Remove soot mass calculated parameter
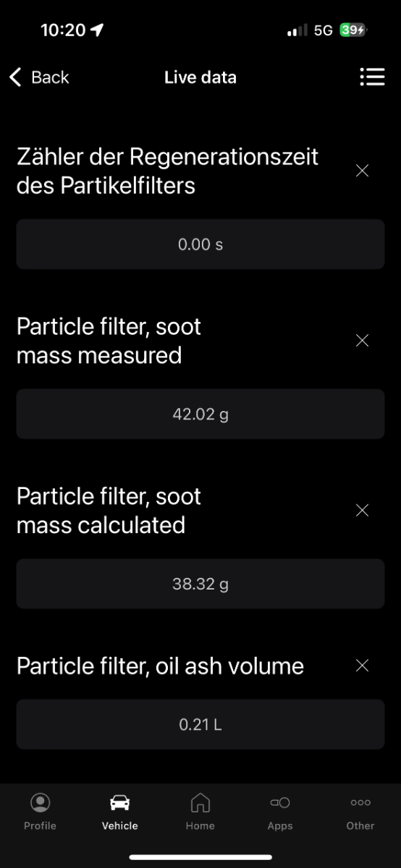401x868 pixels. point(363,511)
